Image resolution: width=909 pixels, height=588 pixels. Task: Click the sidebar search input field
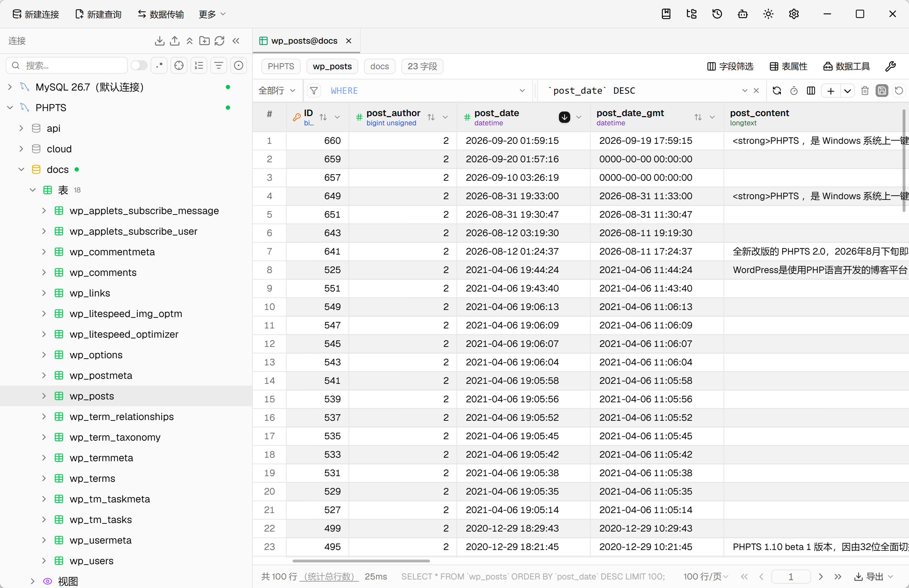67,66
